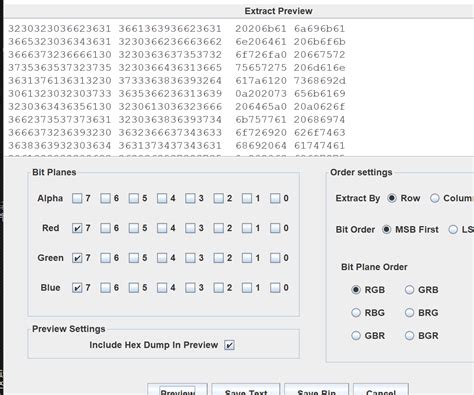Select Blue bit plane 1

point(247,288)
